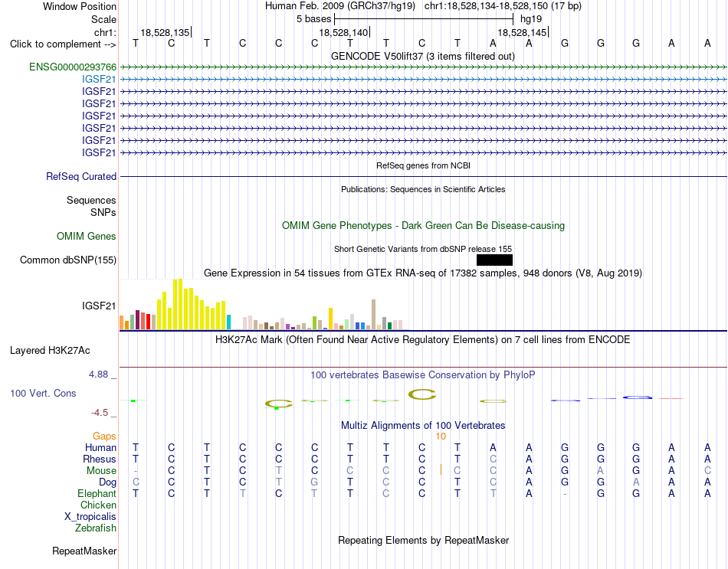This screenshot has width=728, height=569.
Task: Click 'Multiz Alignments of 100 Vertebrates' title
Action: [x=423, y=426]
